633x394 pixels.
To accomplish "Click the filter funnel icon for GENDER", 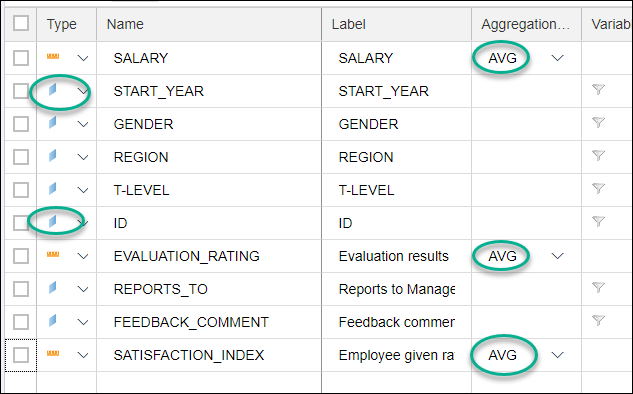I will click(598, 122).
